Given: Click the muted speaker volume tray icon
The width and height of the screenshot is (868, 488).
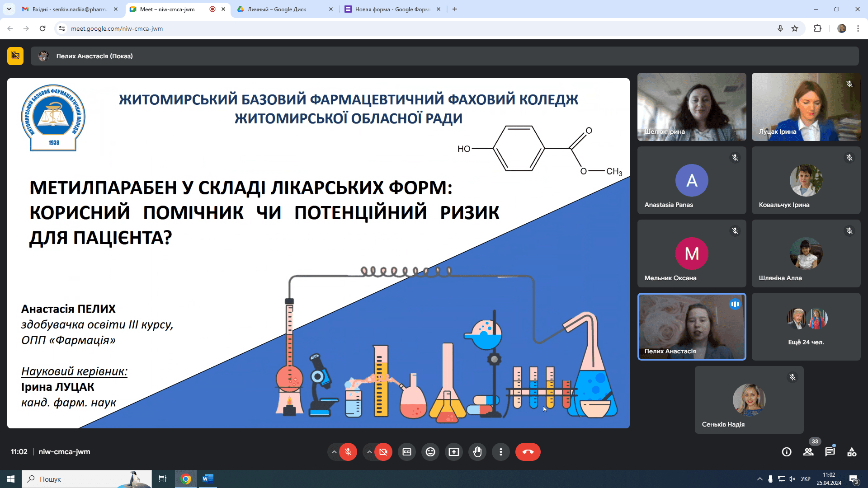Looking at the screenshot, I should (x=792, y=479).
